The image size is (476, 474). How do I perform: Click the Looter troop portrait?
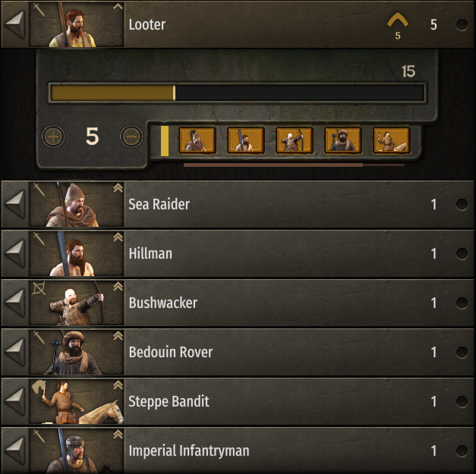click(76, 24)
